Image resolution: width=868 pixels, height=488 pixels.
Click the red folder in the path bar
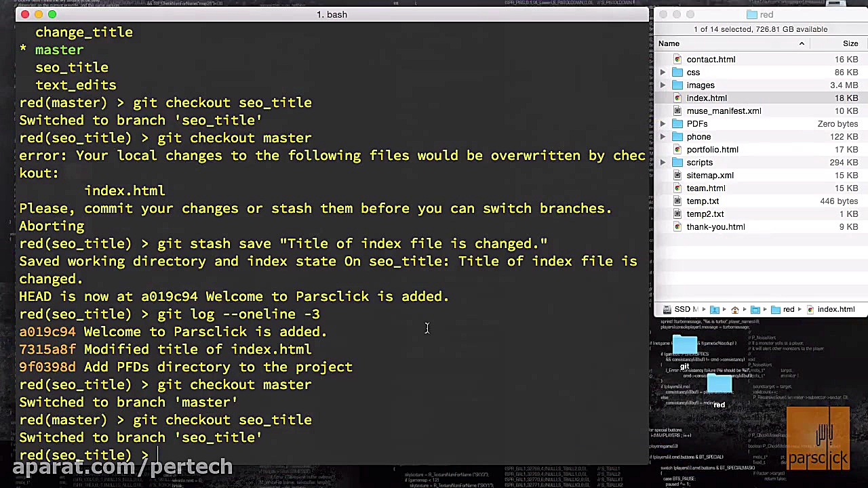782,310
